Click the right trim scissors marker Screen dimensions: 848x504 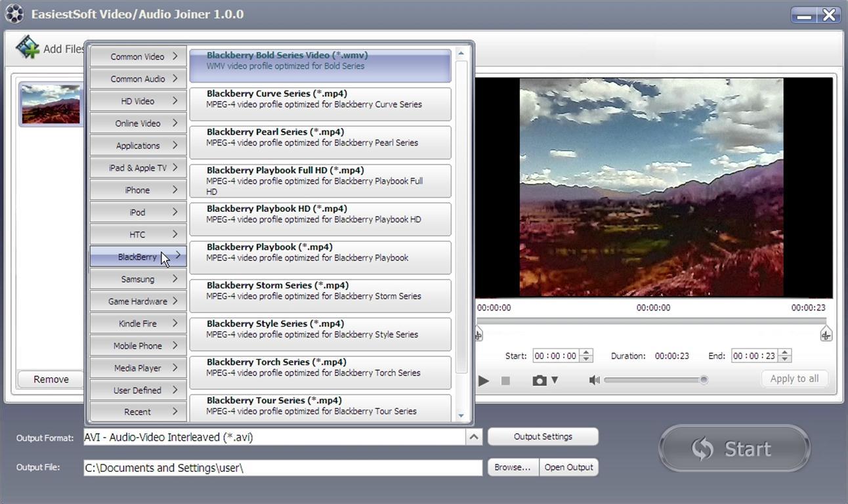click(x=826, y=335)
